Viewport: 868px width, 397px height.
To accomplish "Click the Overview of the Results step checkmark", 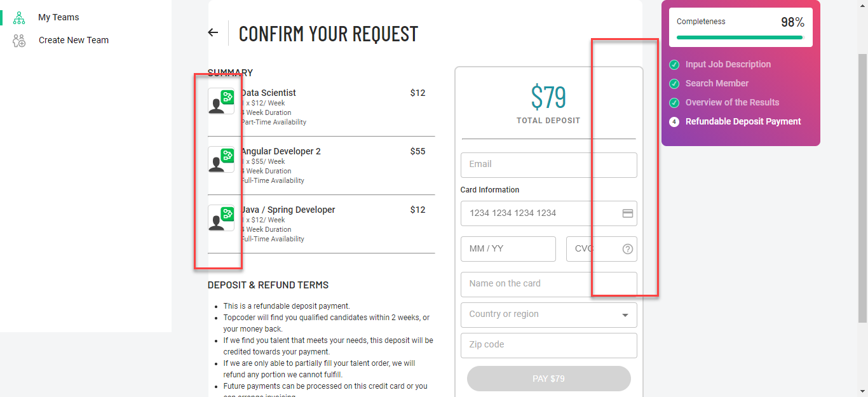I will click(x=674, y=103).
